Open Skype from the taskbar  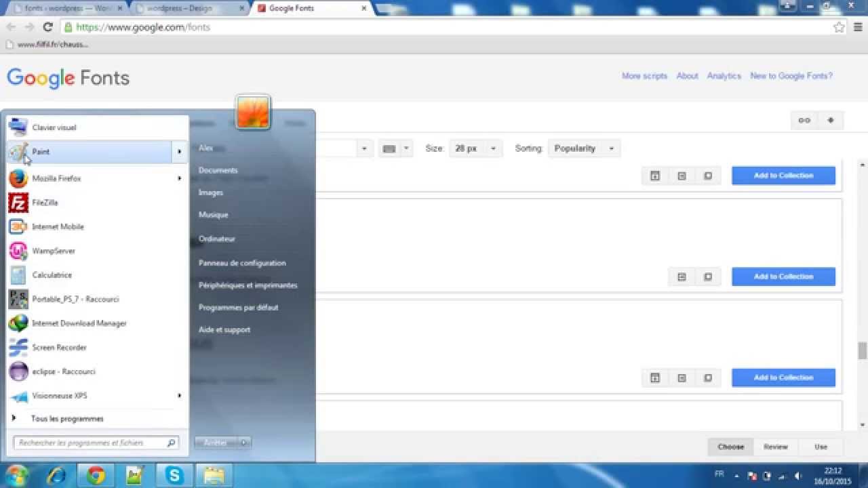click(x=174, y=476)
